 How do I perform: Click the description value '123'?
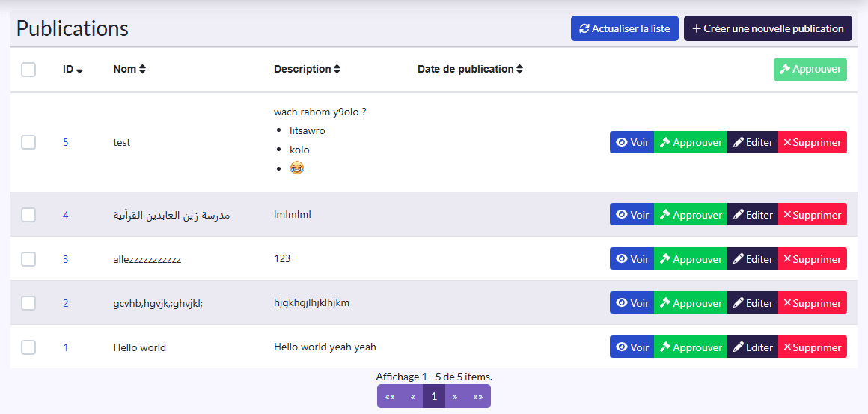coord(282,258)
